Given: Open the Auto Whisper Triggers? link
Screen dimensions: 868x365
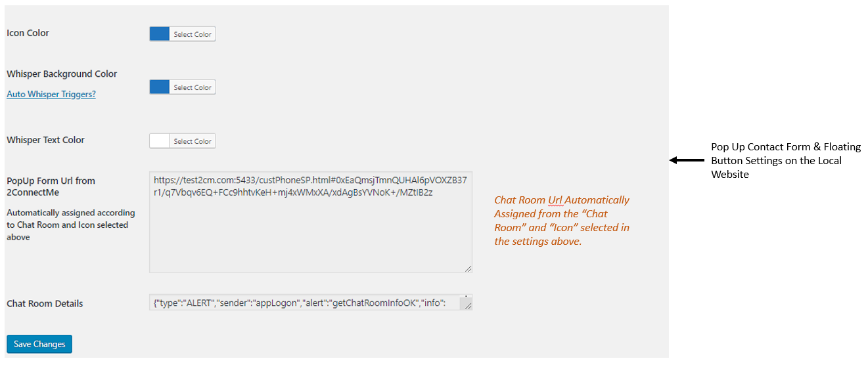Looking at the screenshot, I should [51, 95].
